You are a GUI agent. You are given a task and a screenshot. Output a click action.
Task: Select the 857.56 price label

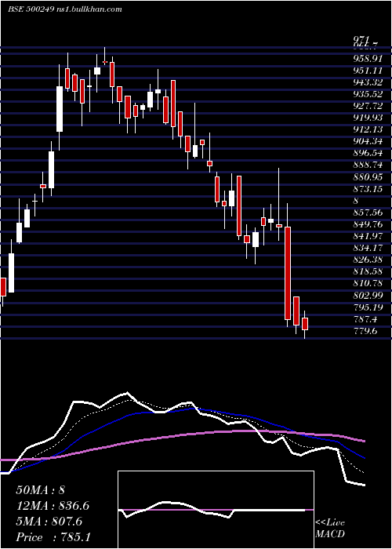(368, 213)
